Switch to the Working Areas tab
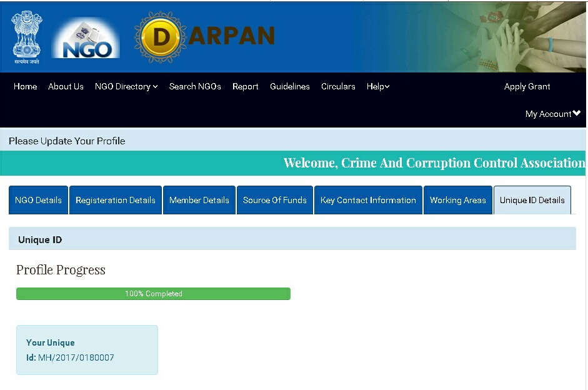588x390 pixels. point(458,200)
